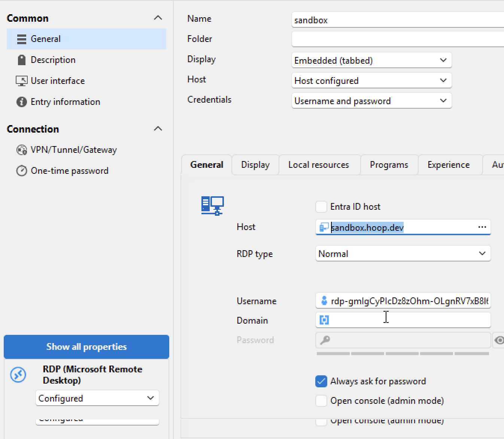Click the VPN/Tunnel/Gateway globe icon
Image resolution: width=504 pixels, height=439 pixels.
(22, 150)
